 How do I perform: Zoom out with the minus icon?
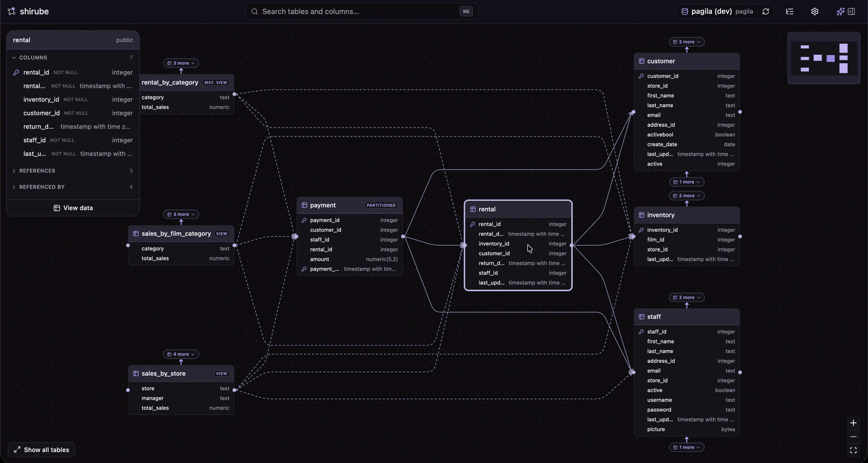click(853, 436)
